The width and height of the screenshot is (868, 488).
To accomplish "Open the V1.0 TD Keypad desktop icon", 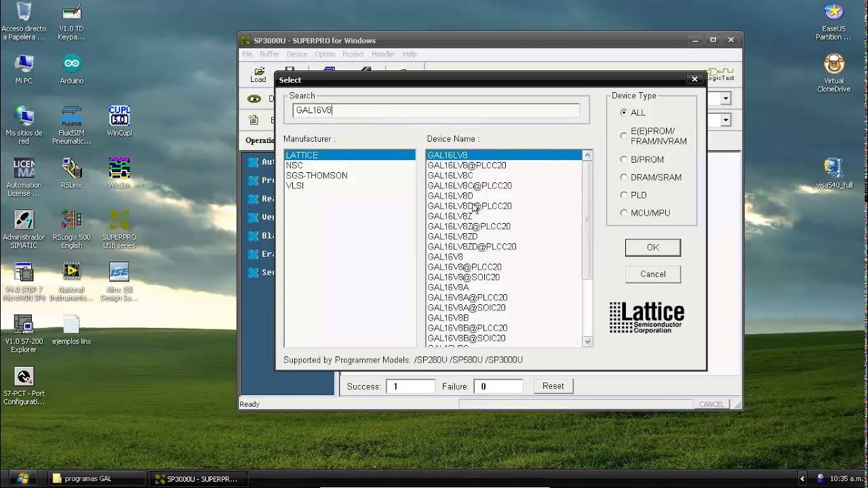I will pyautogui.click(x=71, y=21).
